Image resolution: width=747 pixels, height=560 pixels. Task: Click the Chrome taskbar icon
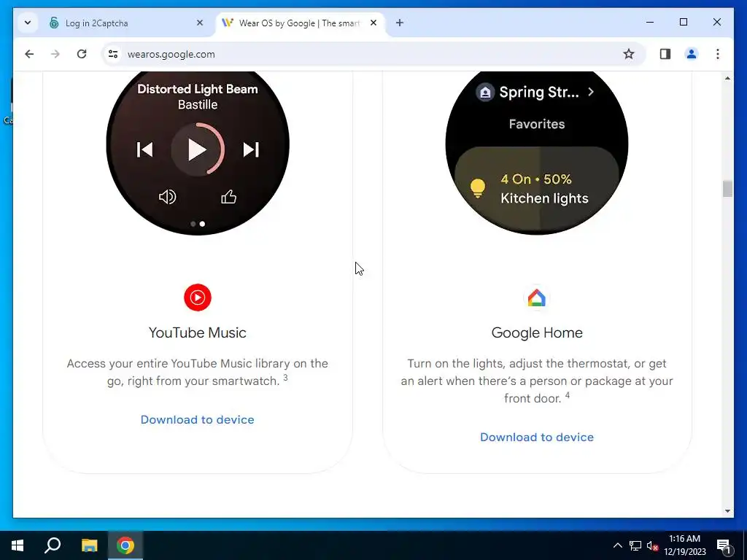pos(125,545)
